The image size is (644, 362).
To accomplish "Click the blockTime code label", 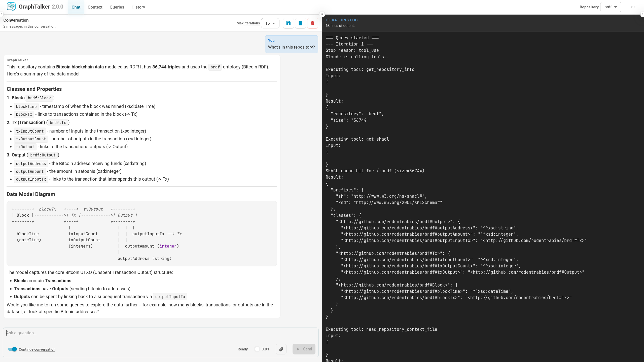I will tap(26, 106).
